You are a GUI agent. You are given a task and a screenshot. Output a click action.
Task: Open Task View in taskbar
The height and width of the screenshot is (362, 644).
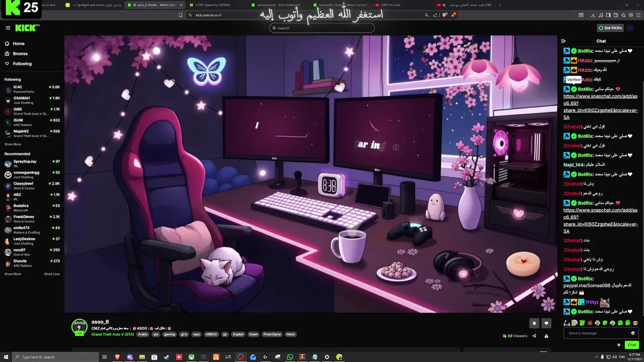click(105, 357)
